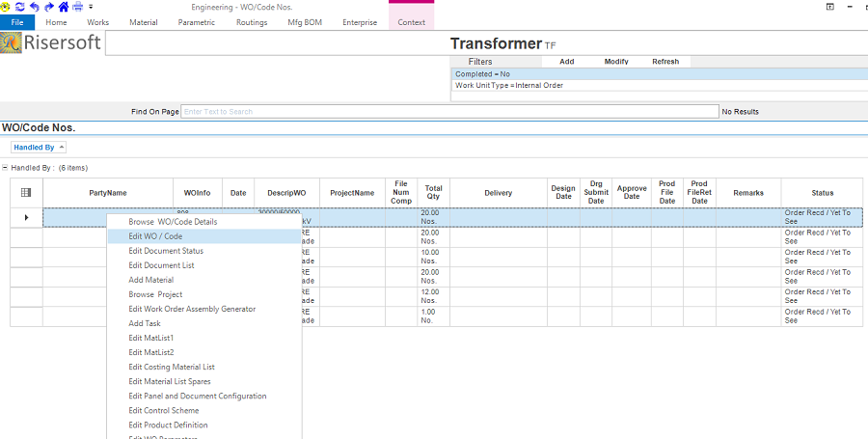Click the '1.00 No.' quantity cell

(x=433, y=316)
